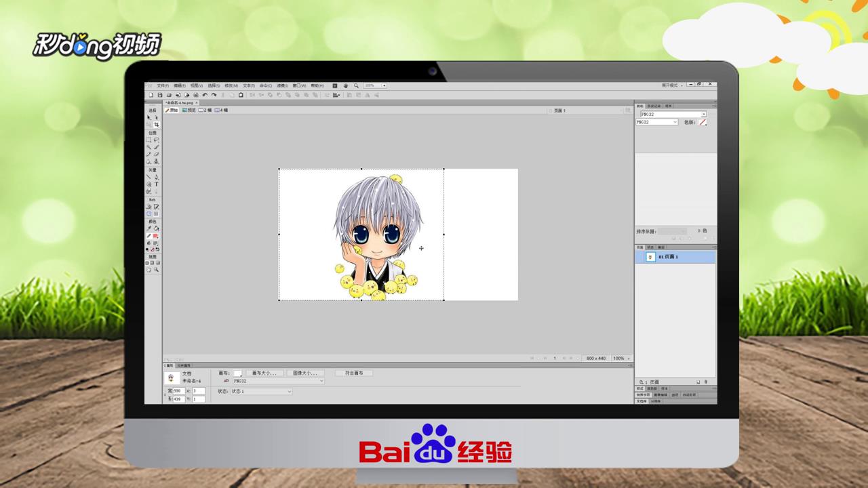Select the Crop tool
The image size is (868, 488).
[x=156, y=125]
